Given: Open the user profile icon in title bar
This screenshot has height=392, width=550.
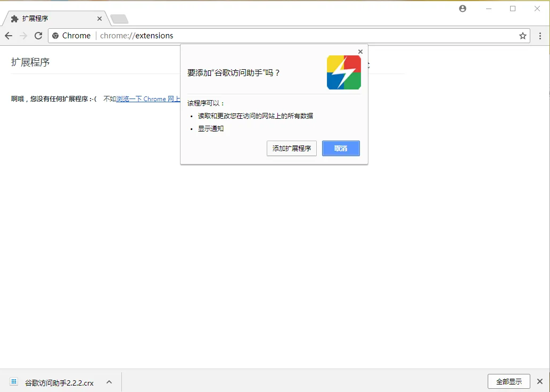Looking at the screenshot, I should [x=463, y=9].
